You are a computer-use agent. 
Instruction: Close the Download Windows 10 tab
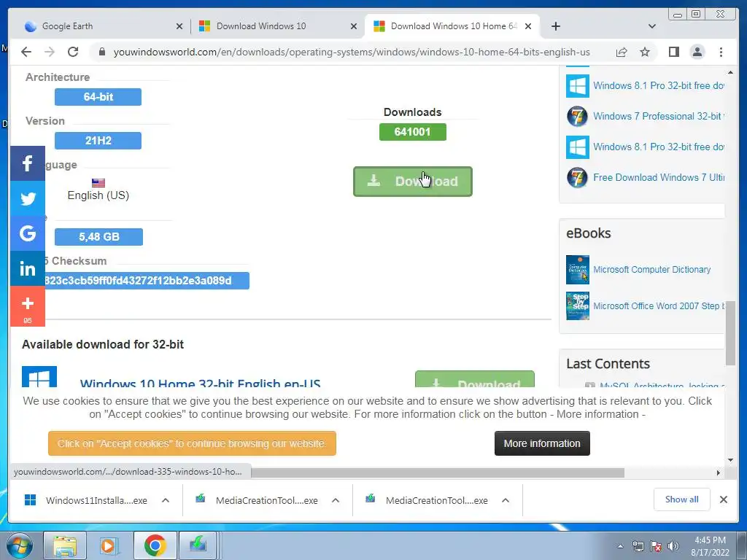coord(354,26)
